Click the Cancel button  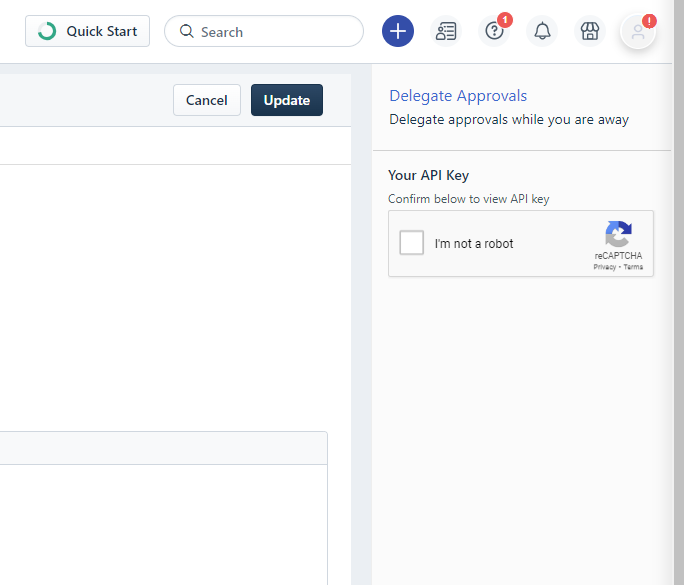click(x=207, y=100)
